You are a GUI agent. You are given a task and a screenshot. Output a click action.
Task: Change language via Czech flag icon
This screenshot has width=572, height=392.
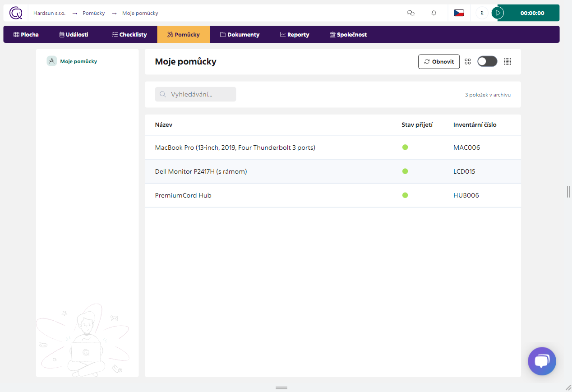[459, 13]
